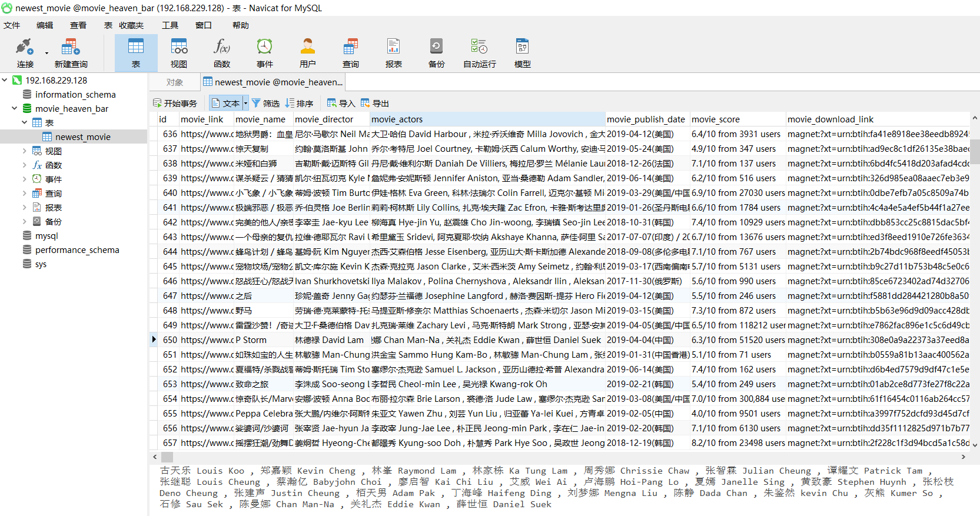
Task: Expand the 函数 (Functions) tree node
Action: click(24, 165)
